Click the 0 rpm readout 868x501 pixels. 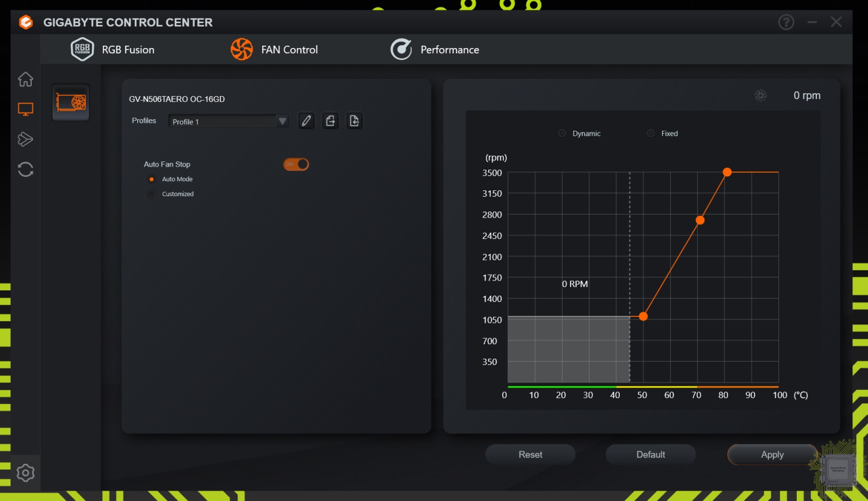807,95
